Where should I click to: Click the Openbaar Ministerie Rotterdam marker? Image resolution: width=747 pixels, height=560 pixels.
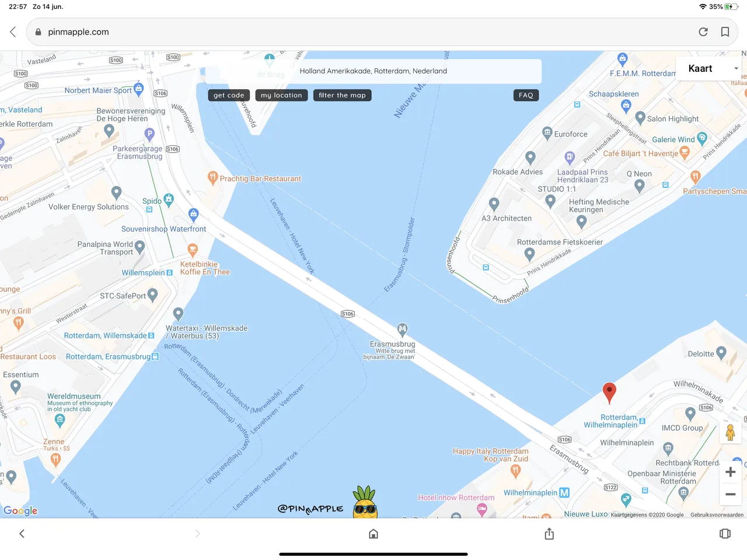683,493
